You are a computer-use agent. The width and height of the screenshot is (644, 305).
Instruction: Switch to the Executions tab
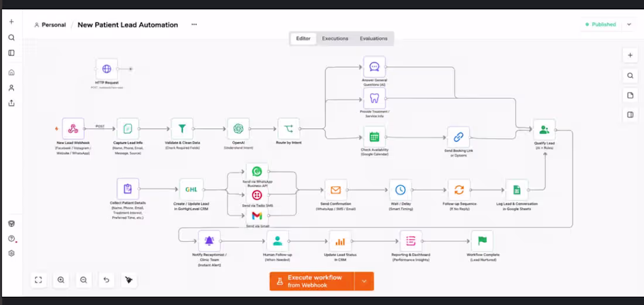click(335, 39)
